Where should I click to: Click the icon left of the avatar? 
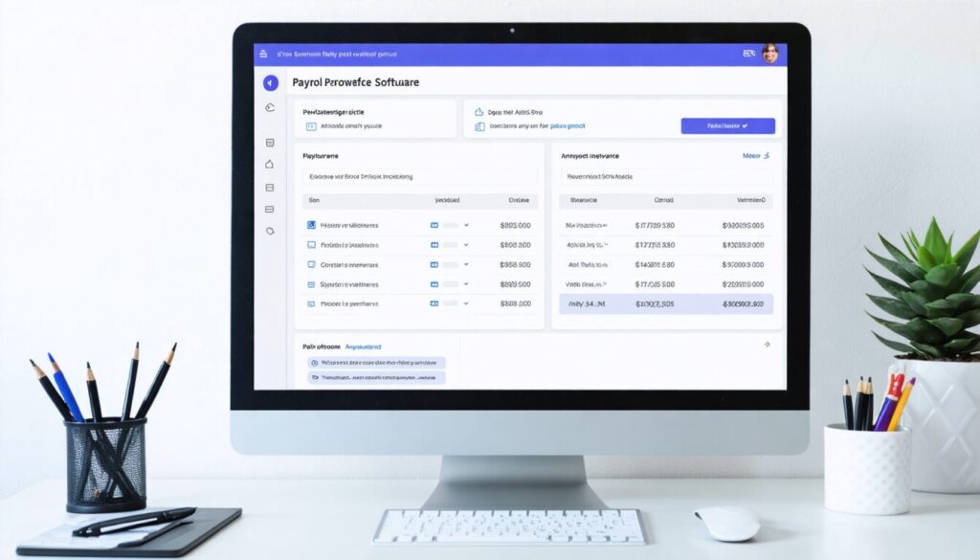(748, 54)
